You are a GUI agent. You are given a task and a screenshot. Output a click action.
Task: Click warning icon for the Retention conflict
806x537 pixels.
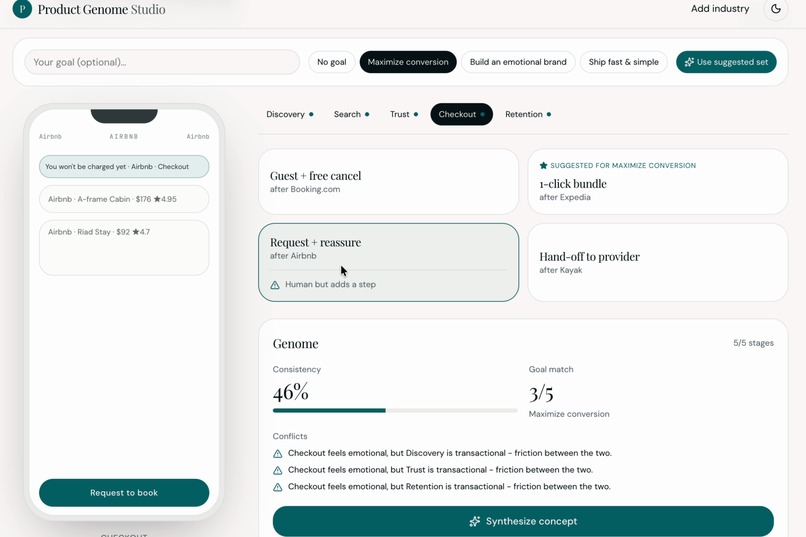tap(278, 487)
